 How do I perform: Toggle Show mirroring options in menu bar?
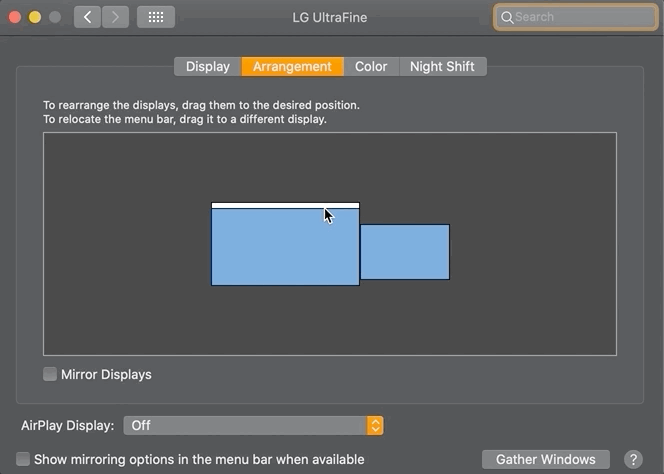[23, 459]
